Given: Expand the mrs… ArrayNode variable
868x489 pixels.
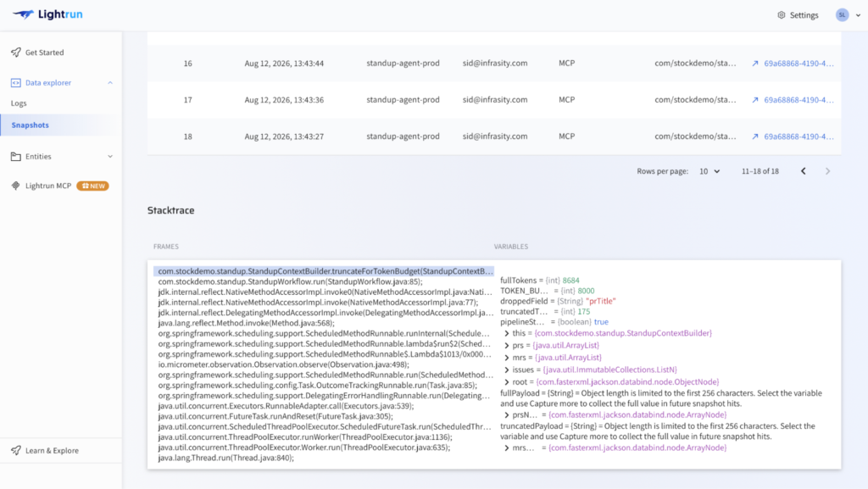Looking at the screenshot, I should coord(507,448).
